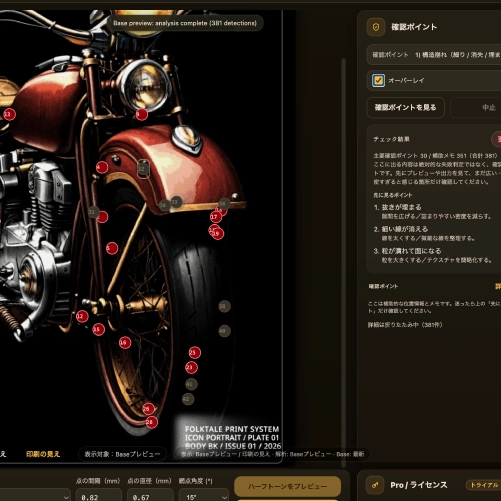
Task: Click red marker 16 on the wheel spokes
Action: coord(125,342)
